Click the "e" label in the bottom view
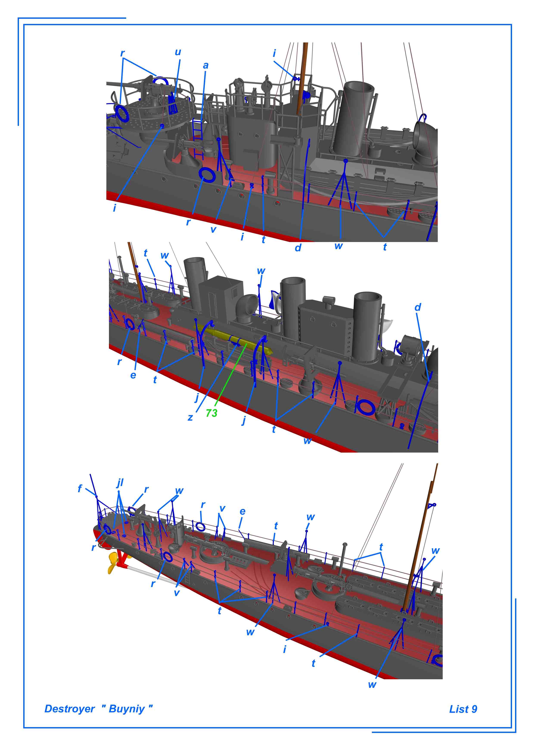The image size is (534, 756). point(242,511)
